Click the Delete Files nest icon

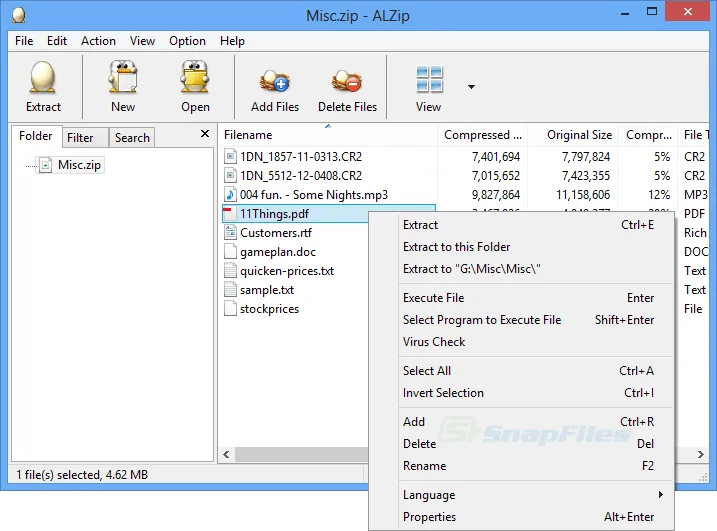[x=347, y=81]
